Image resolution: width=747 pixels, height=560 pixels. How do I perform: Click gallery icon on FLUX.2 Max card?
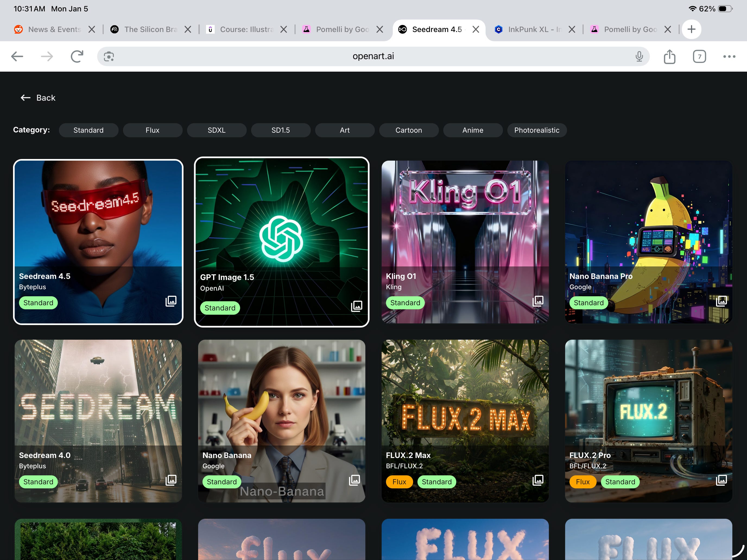pos(538,480)
